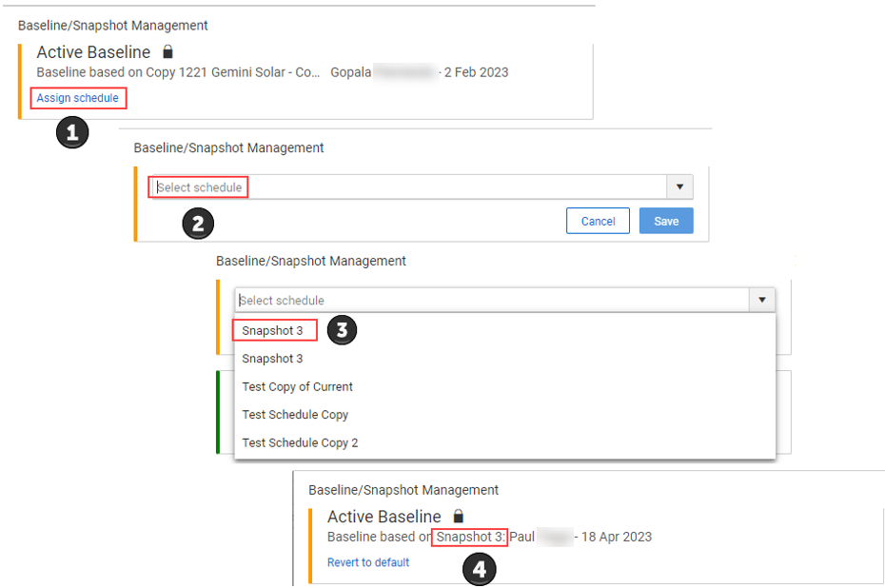Select the Test Schedule Copy option
885x588 pixels.
pyautogui.click(x=296, y=415)
